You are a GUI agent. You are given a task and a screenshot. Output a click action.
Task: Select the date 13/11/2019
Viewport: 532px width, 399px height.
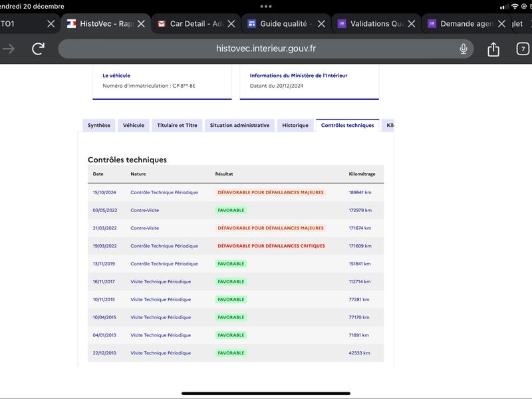104,263
